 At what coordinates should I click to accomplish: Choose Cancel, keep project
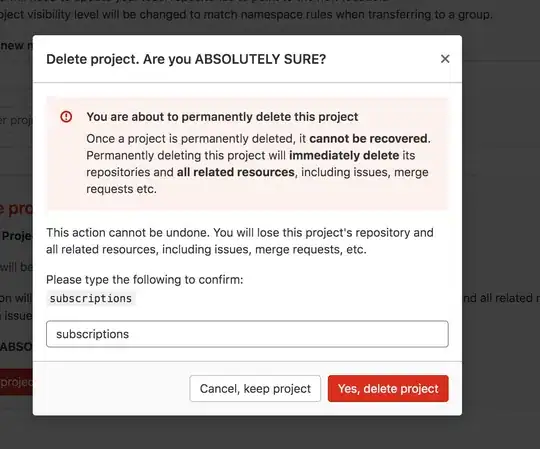coord(255,388)
